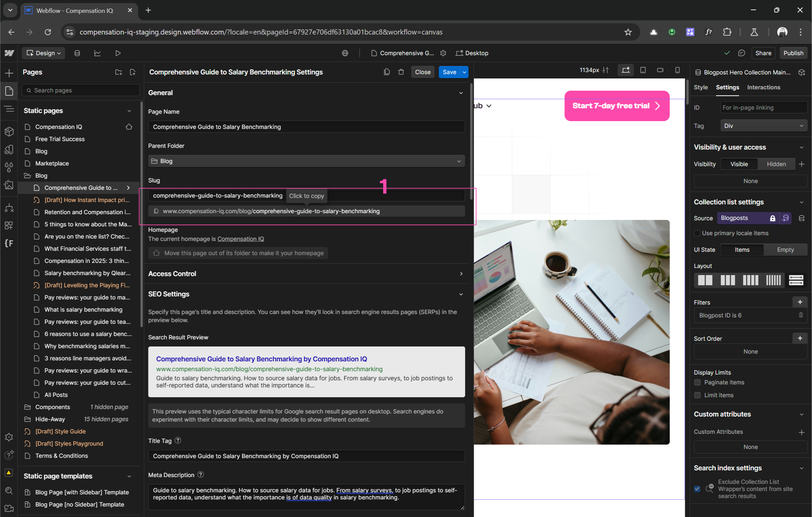The height and width of the screenshot is (517, 812).
Task: Open the Navigator panel icon
Action: point(9,109)
